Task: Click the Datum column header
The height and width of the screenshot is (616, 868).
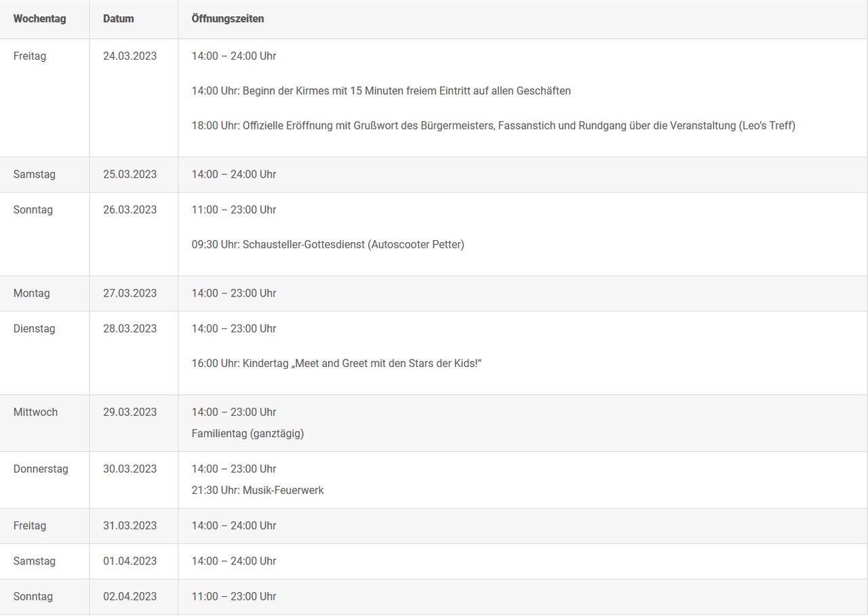Action: (x=118, y=19)
